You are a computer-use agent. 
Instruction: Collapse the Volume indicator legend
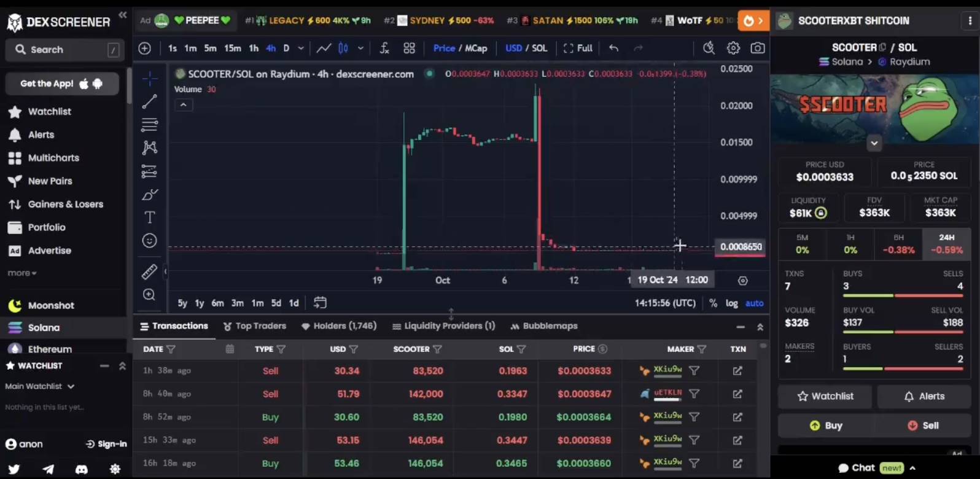[x=183, y=105]
